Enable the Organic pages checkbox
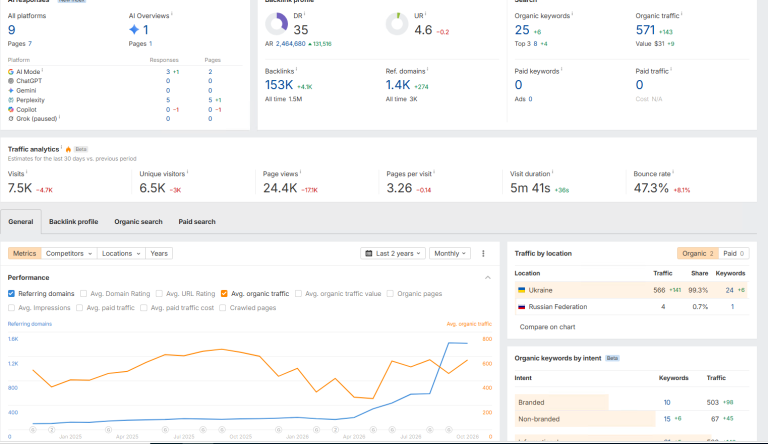This screenshot has height=444, width=768. click(x=390, y=294)
